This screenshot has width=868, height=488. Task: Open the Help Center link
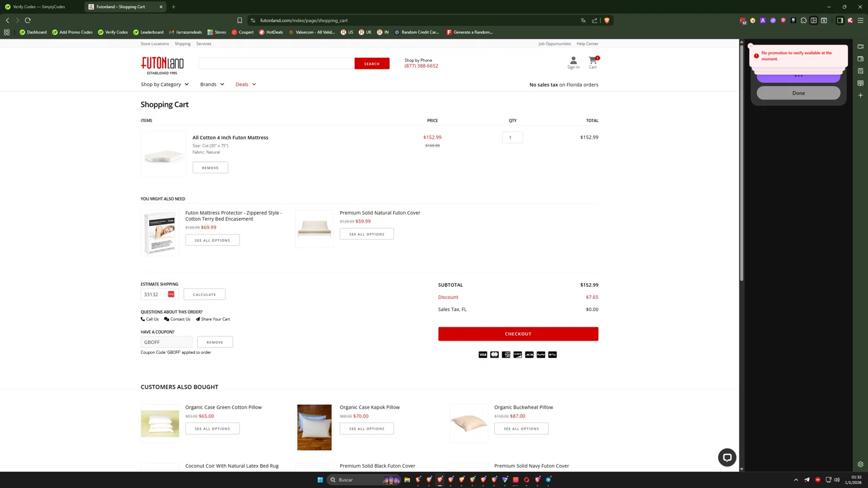pos(587,43)
